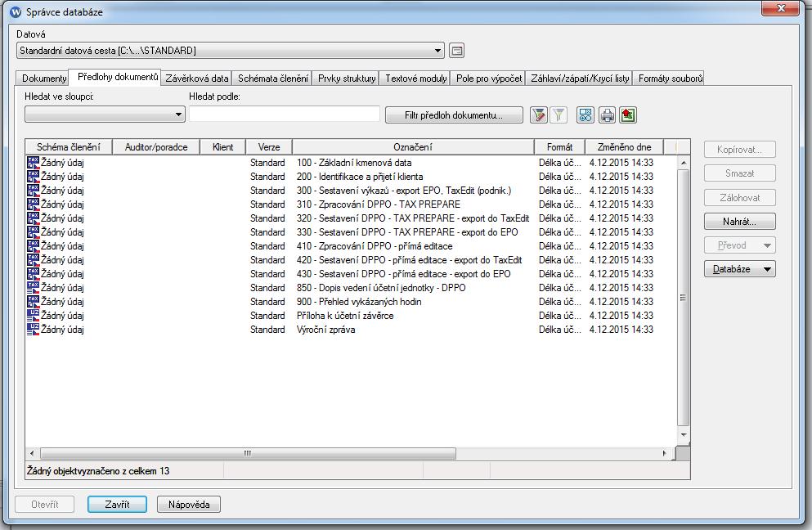Sort by the Auditor/poradce column header
Viewport: 812px width, 530px height.
(156, 147)
